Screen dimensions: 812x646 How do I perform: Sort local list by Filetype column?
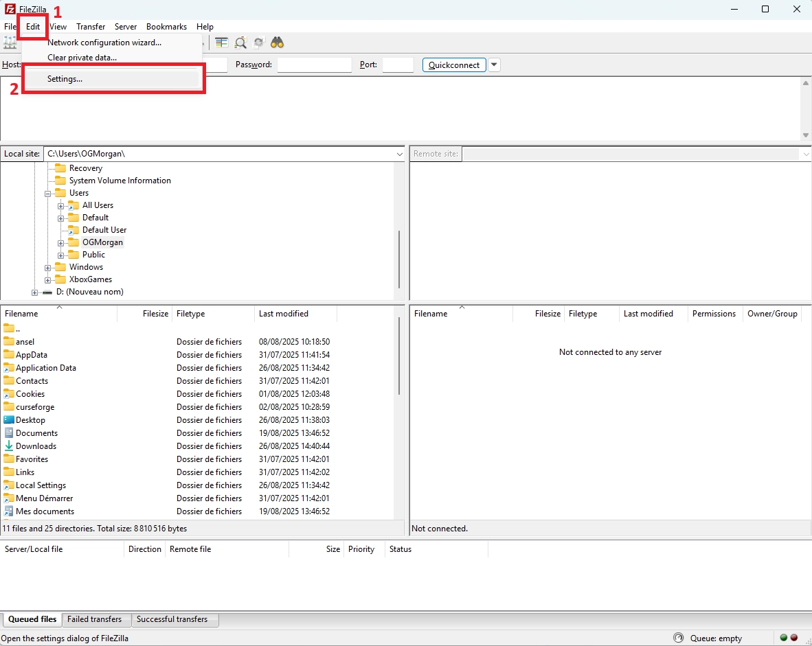214,314
